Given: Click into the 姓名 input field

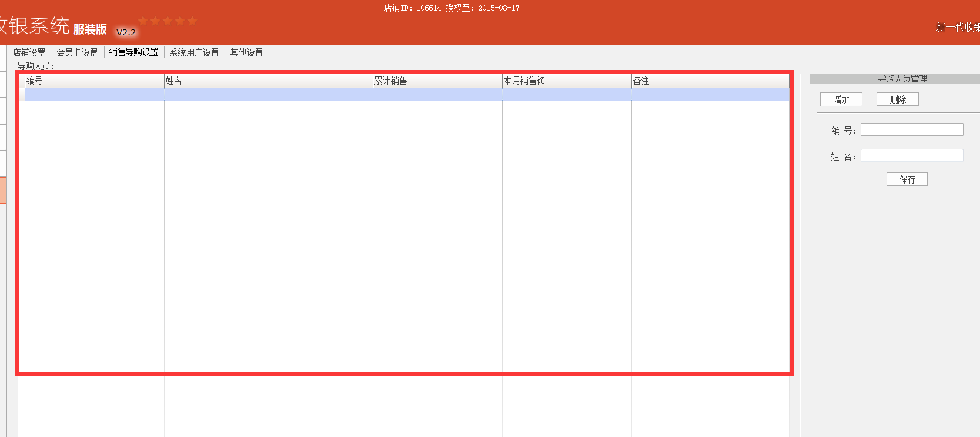Looking at the screenshot, I should tap(911, 156).
